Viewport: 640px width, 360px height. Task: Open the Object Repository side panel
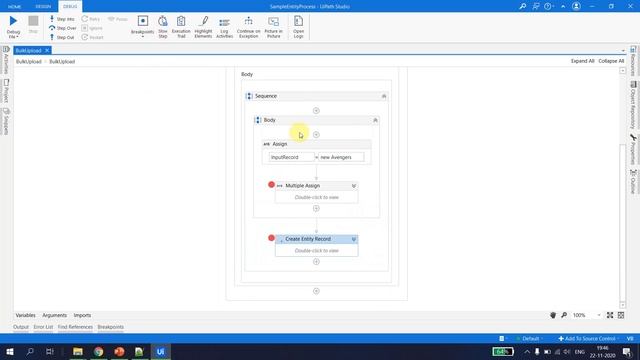click(633, 105)
